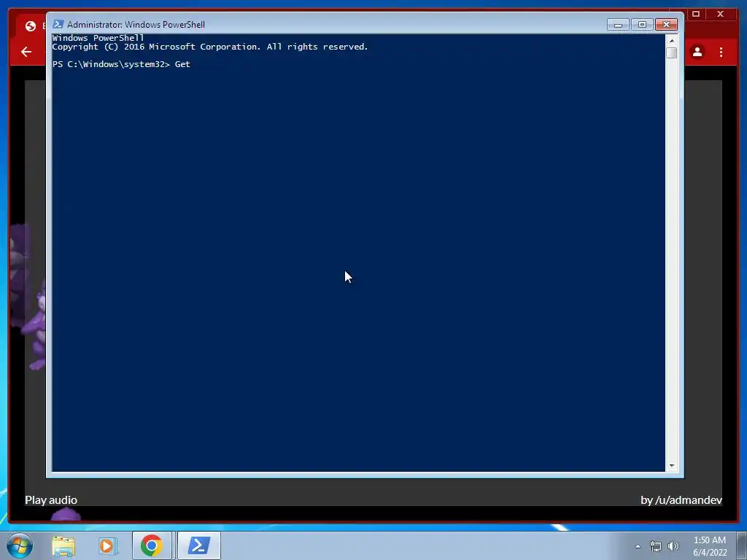Image resolution: width=747 pixels, height=560 pixels.
Task: Click the PowerShell scrollbar up arrow
Action: 672,40
